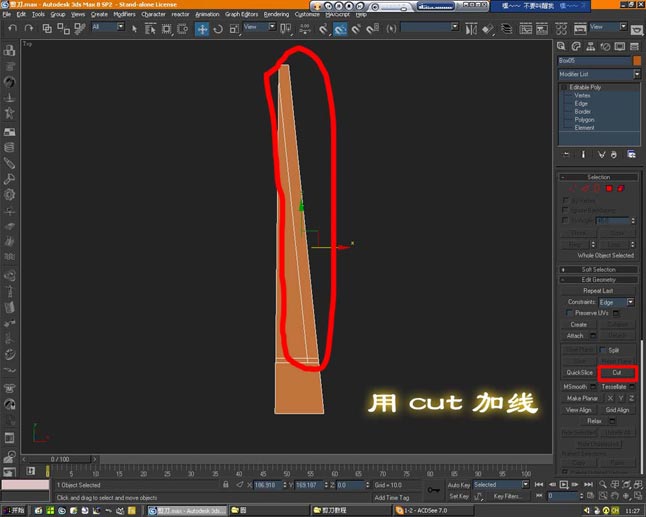The width and height of the screenshot is (646, 517).
Task: Click Make Unique icon below modifier stack
Action: [602, 154]
